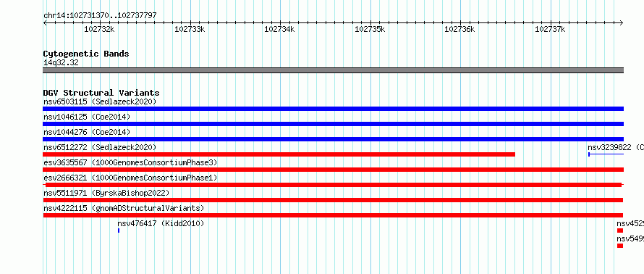The image size is (644, 274).
Task: Open the partially visible nsv549 label
Action: (630, 238)
